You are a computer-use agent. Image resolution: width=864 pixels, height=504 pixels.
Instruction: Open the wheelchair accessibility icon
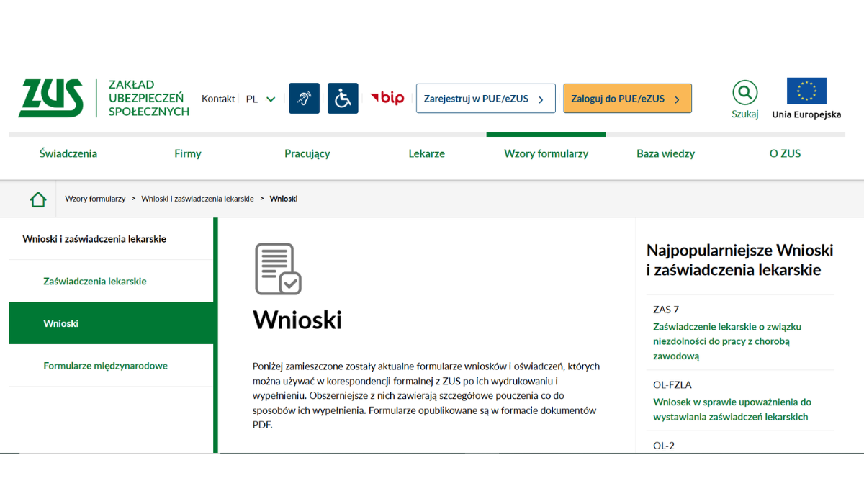tap(343, 98)
